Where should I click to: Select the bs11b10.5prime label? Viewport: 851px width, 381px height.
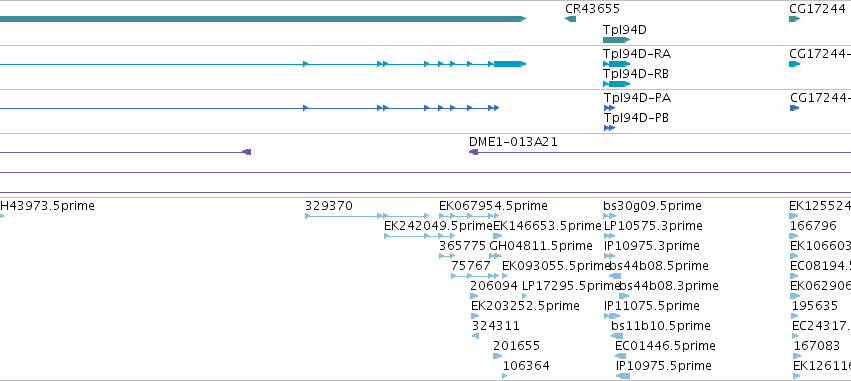661,326
